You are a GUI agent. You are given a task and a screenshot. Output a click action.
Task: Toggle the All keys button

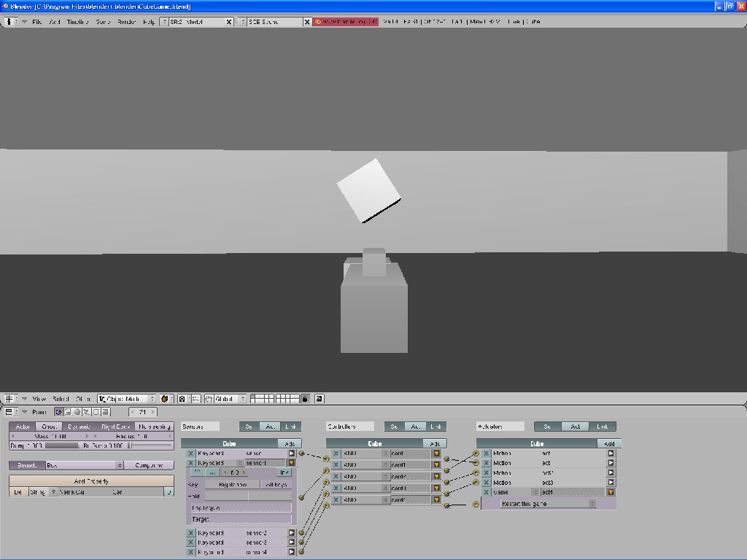point(276,484)
